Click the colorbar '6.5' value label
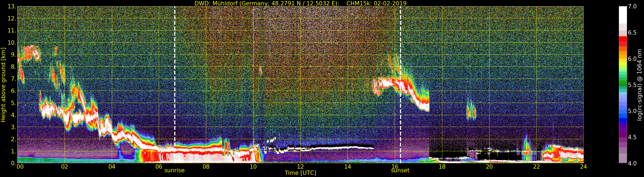Screen dimensions: 644x177 point(632,33)
